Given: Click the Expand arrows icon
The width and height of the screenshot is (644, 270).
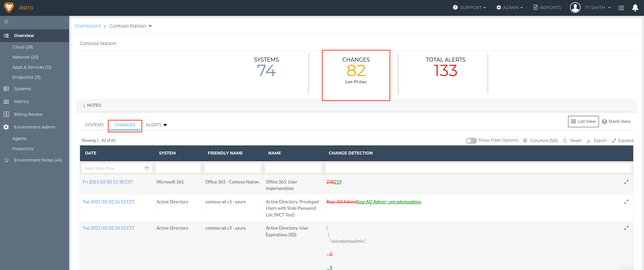Looking at the screenshot, I should 614,141.
